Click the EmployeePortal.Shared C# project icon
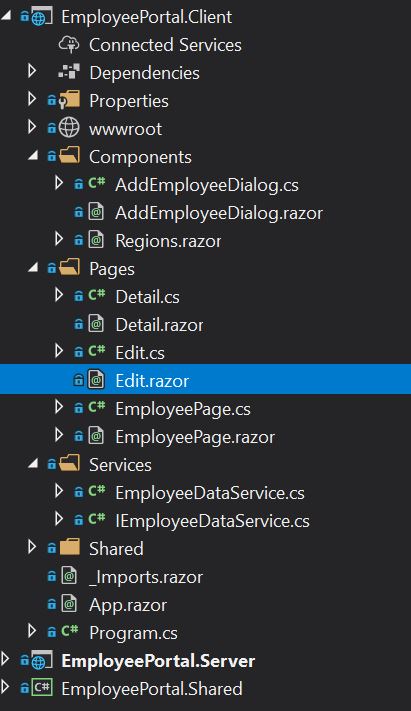 click(42, 687)
